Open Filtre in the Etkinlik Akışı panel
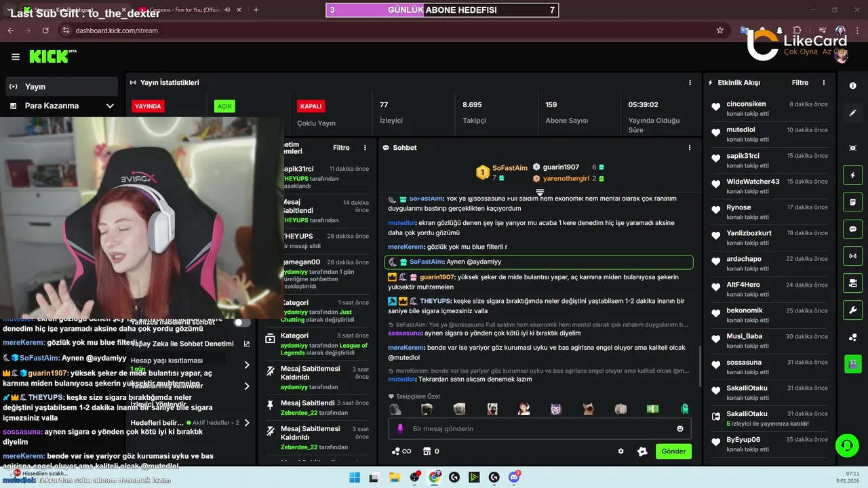868x488 pixels. 800,83
